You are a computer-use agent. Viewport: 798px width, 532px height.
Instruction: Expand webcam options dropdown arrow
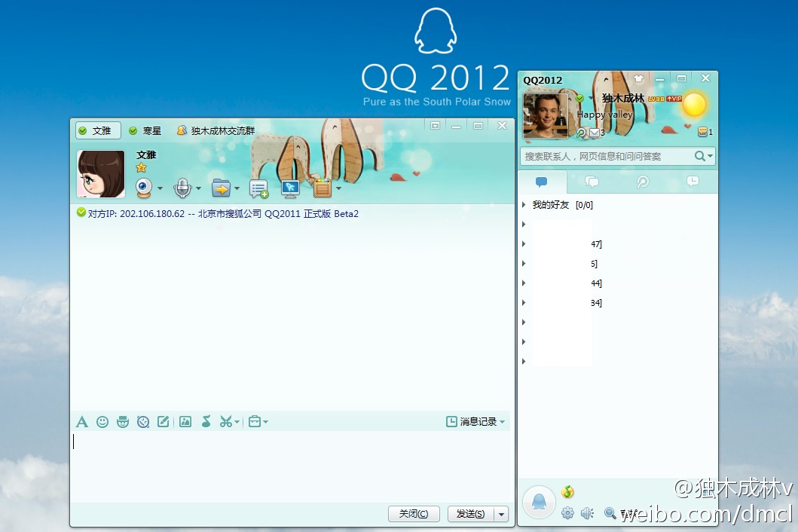click(160, 188)
